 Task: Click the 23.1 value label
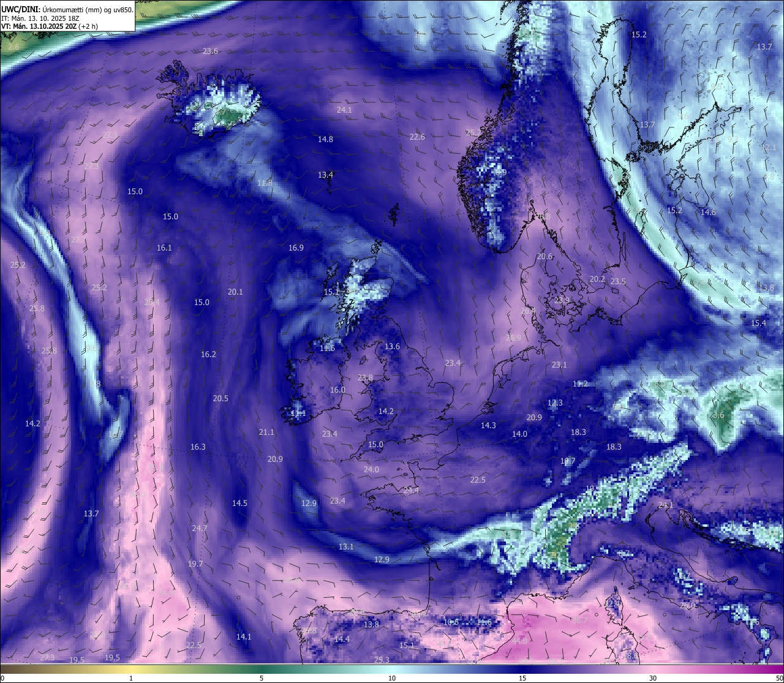coord(559,365)
